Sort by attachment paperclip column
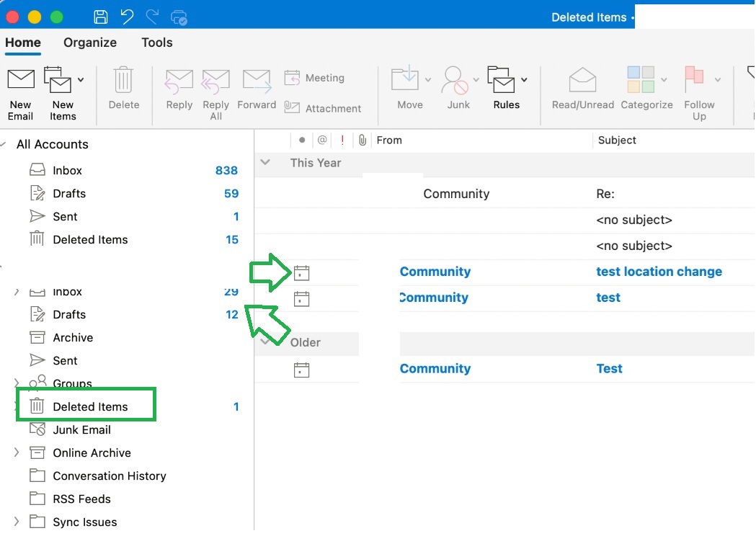 363,140
